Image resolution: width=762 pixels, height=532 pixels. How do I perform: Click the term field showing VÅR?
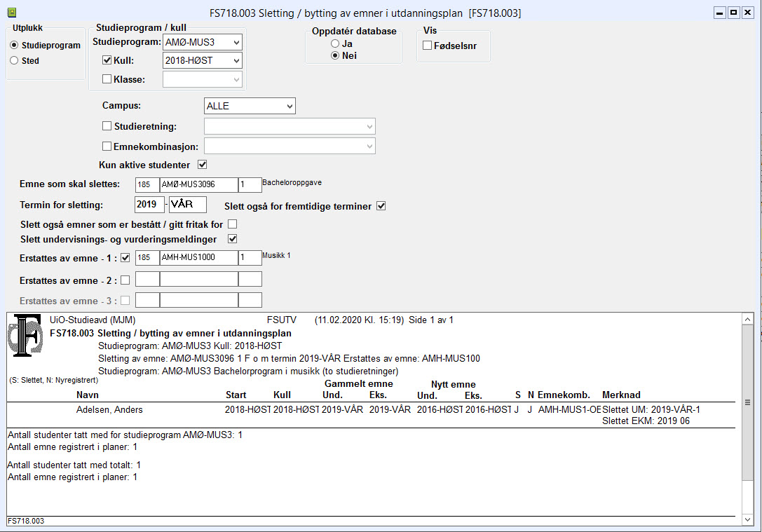coord(188,205)
